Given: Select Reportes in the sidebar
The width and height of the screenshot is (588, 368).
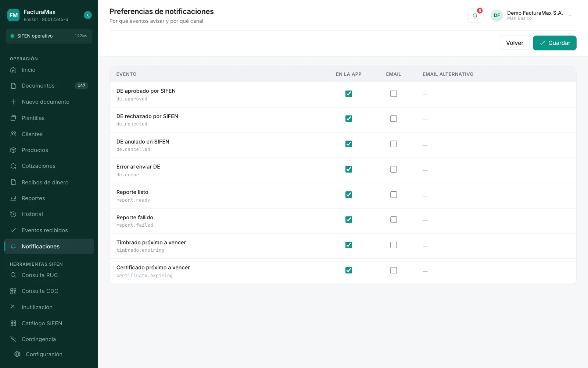Looking at the screenshot, I should 49,198.
